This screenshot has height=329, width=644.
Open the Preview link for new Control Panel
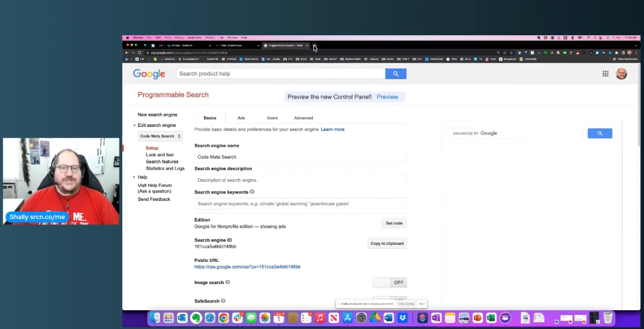point(387,97)
